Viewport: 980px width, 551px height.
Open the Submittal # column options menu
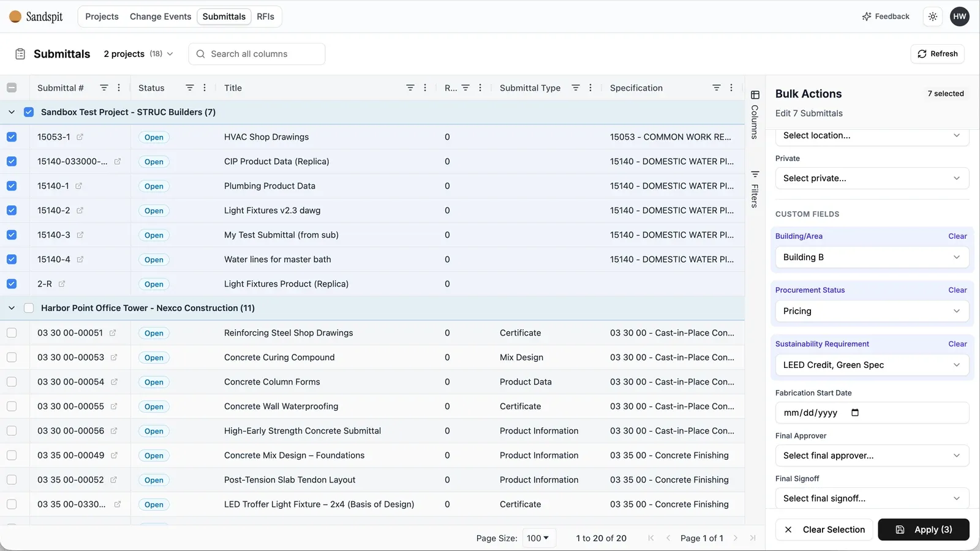[119, 88]
